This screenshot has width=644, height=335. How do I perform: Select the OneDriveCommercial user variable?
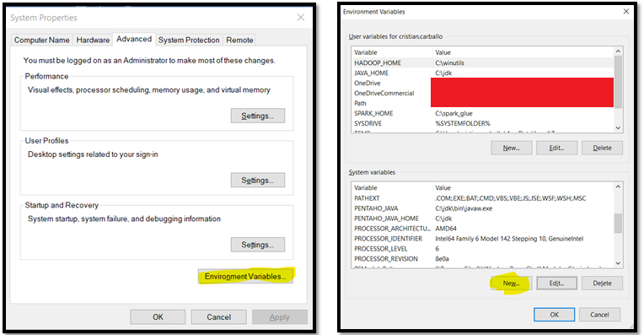(x=384, y=94)
